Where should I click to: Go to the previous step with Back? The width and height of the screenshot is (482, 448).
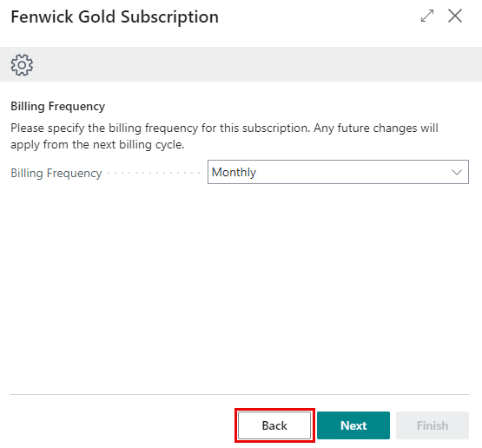tap(274, 425)
